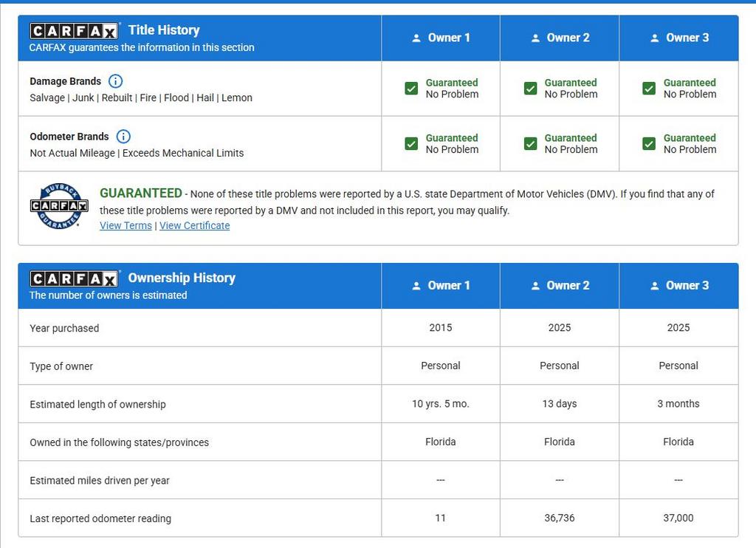Click the Odometer Brands info icon

[124, 137]
